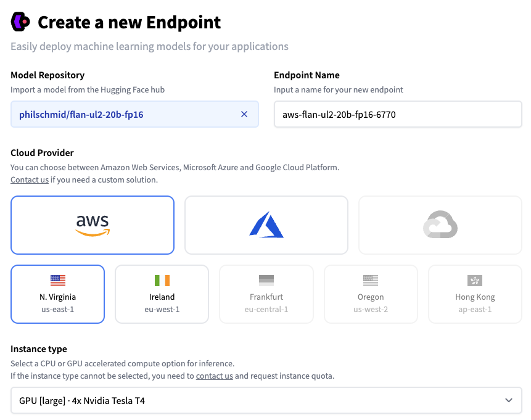531x420 pixels.
Task: Click the German flag on Frankfurt region
Action: (x=266, y=279)
